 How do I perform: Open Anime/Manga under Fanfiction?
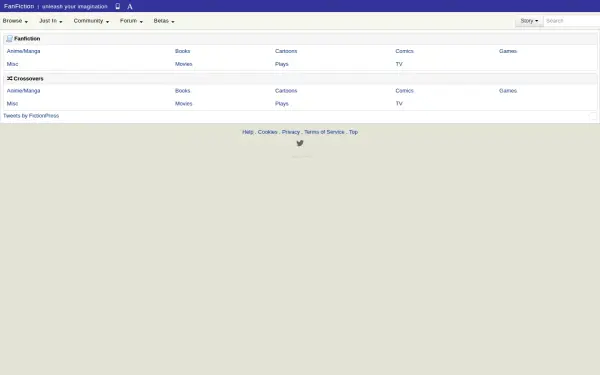23,51
